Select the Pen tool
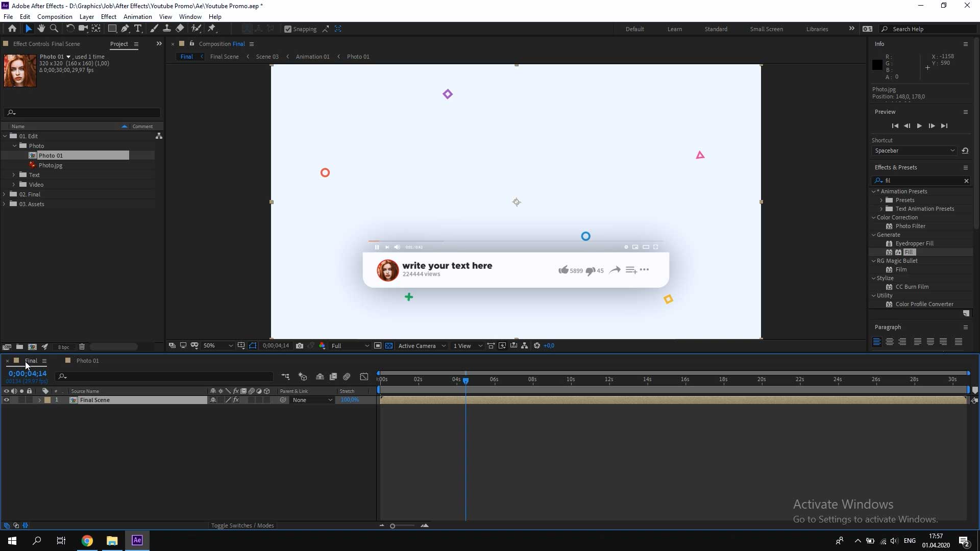This screenshot has width=980, height=551. pos(125,29)
